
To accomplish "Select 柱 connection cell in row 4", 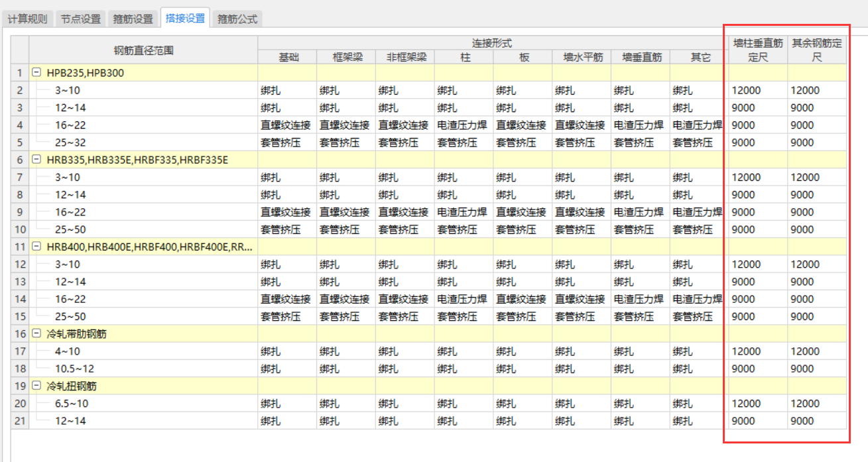I will (x=463, y=125).
